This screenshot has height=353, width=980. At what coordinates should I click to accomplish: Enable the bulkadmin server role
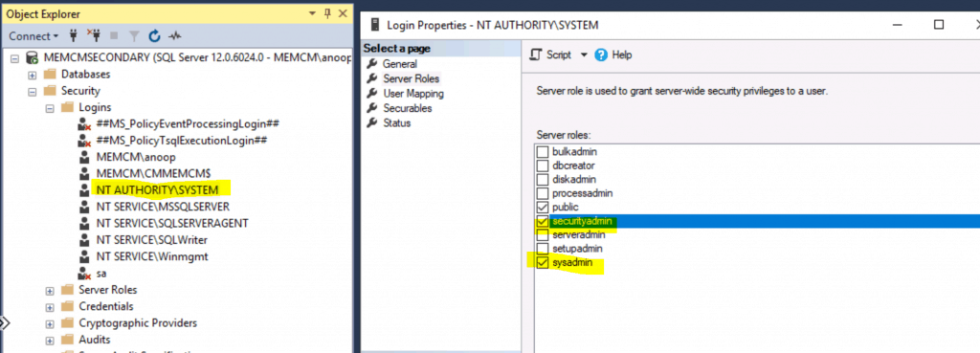(x=543, y=152)
